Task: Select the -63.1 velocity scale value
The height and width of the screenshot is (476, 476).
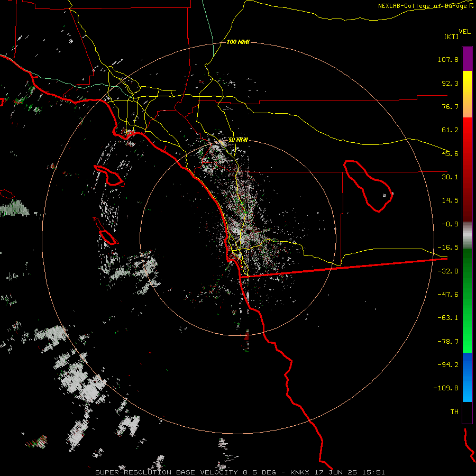Action: tap(448, 318)
